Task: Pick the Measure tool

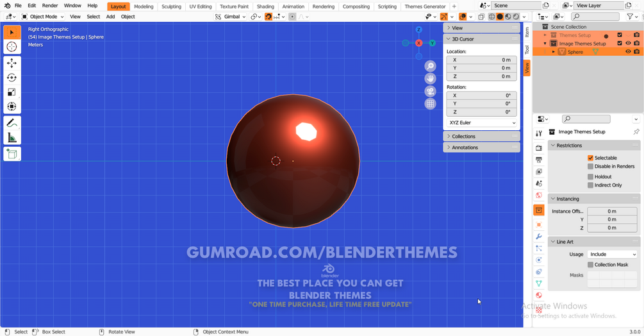Action: (x=12, y=138)
